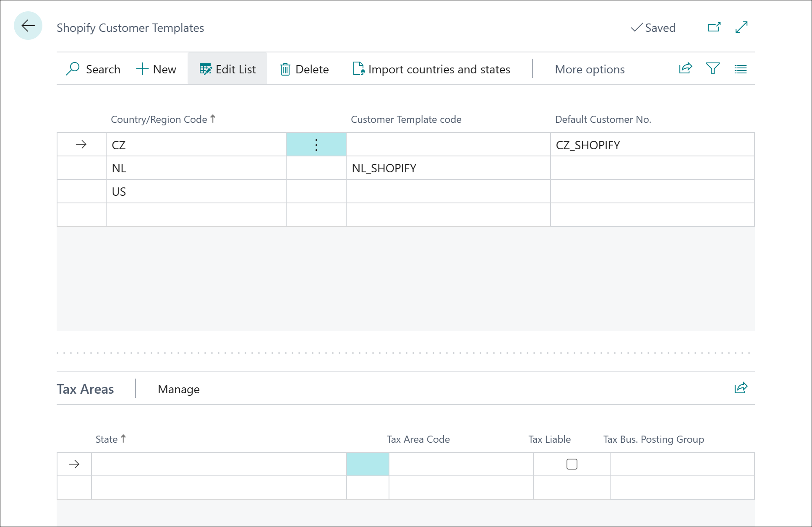Click Tax Bus. Posting Group column header
The image size is (812, 527).
[653, 439]
